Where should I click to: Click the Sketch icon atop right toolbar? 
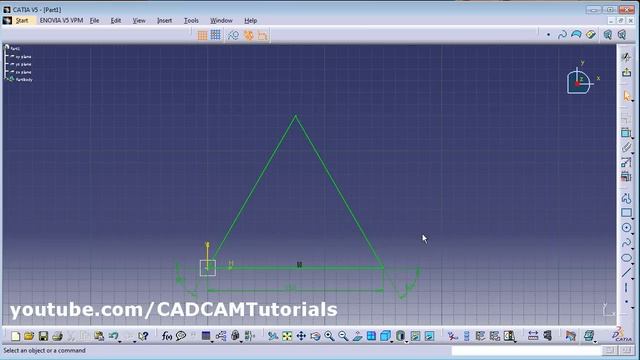pyautogui.click(x=627, y=57)
